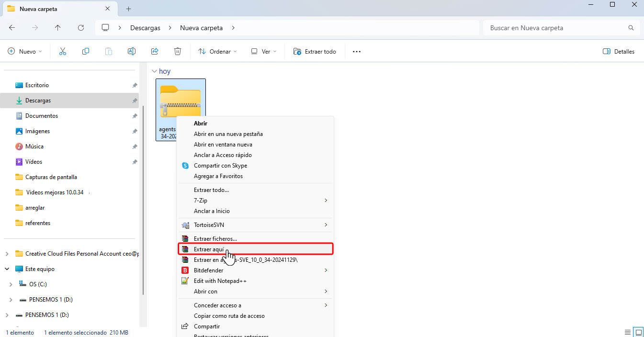Switch to large thumbnails view in status bar
This screenshot has width=644, height=337.
coord(638,332)
